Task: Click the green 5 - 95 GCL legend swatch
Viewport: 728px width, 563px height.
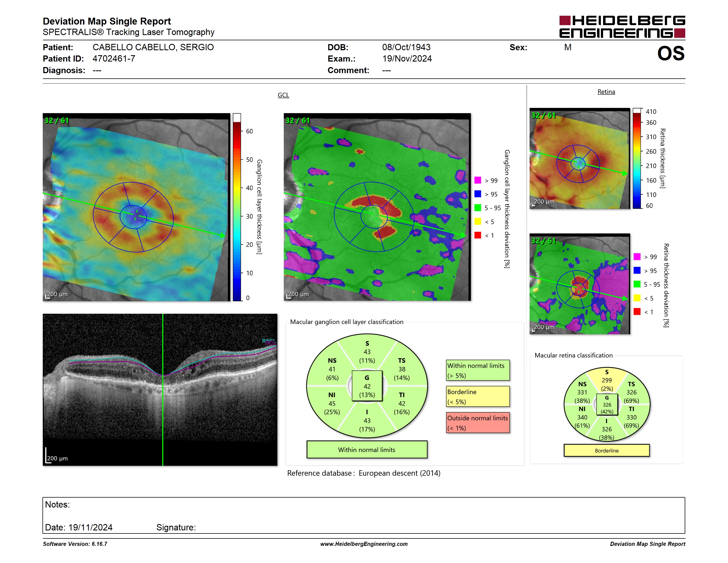Action: pos(478,208)
